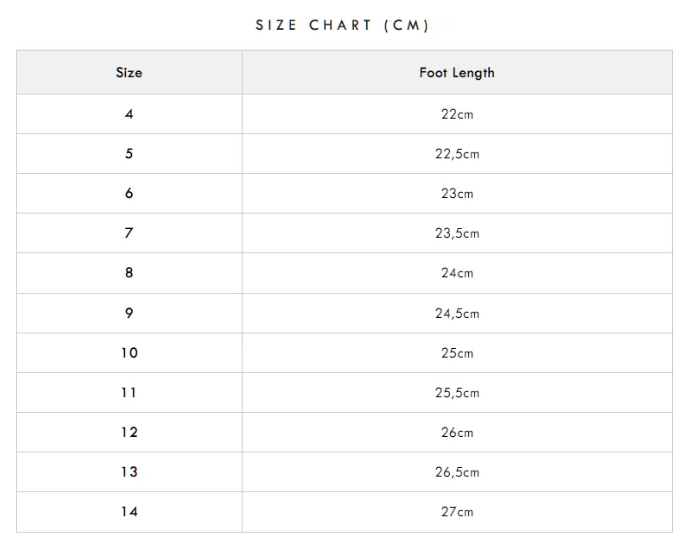The image size is (689, 546).
Task: Select size 14 row cell
Action: coord(129,512)
